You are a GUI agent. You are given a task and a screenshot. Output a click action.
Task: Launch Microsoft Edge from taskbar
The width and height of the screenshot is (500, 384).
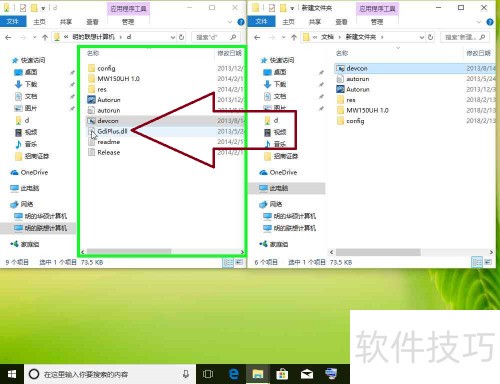pyautogui.click(x=234, y=374)
